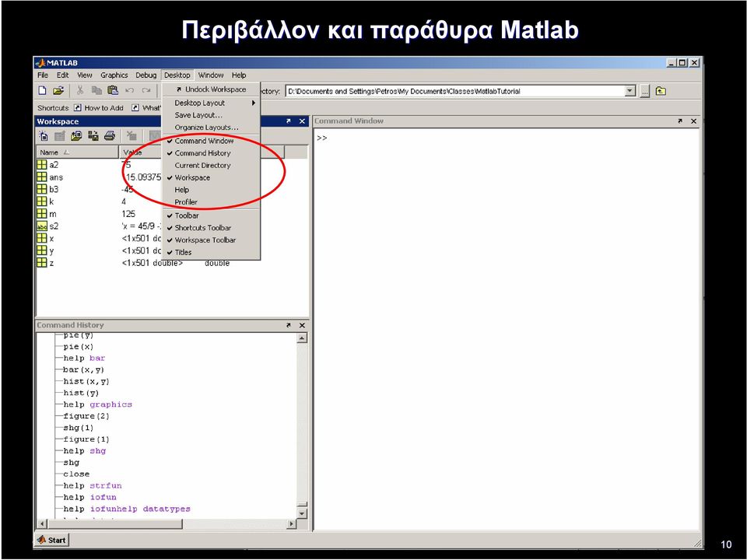The image size is (747, 560).
Task: Toggle Command History check in Desktop menu
Action: coord(211,153)
